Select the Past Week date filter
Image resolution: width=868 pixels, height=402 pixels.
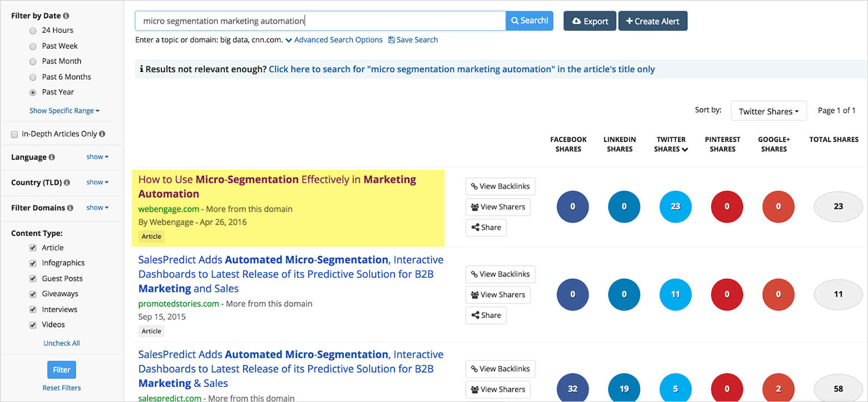tap(32, 46)
